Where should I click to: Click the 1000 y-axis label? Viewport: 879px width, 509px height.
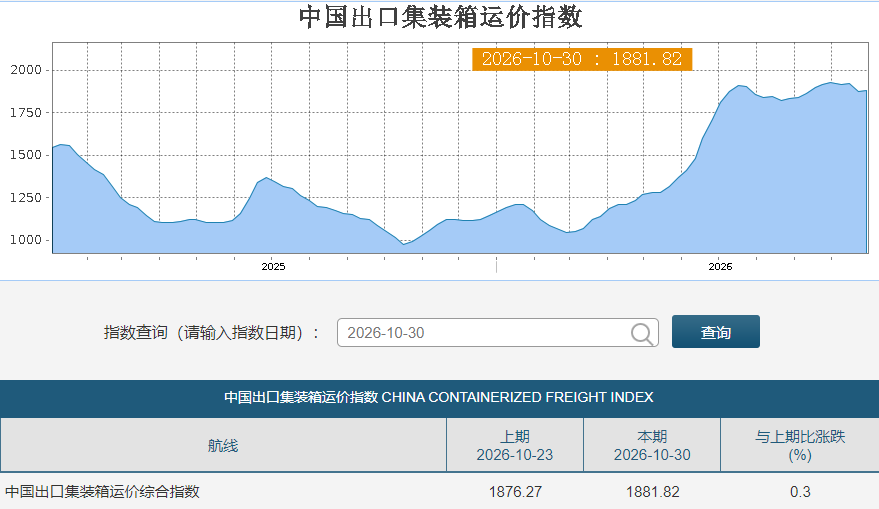(x=26, y=240)
